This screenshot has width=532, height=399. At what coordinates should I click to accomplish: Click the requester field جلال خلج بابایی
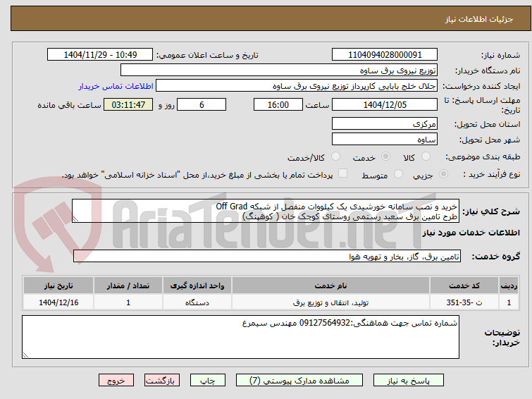[x=297, y=86]
